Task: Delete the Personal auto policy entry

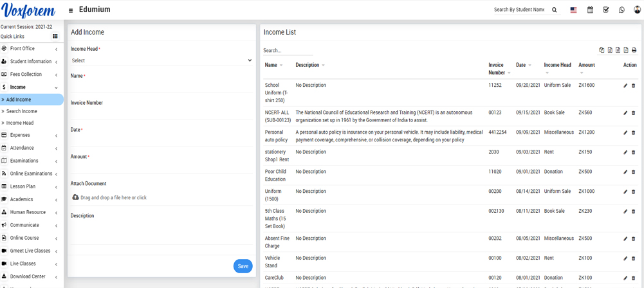Action: pos(633,132)
